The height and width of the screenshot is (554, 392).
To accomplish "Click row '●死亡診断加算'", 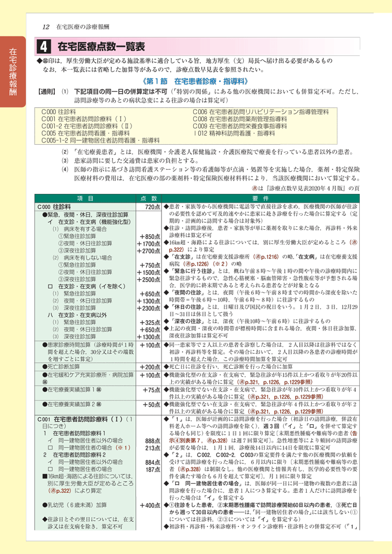I will (61, 366).
